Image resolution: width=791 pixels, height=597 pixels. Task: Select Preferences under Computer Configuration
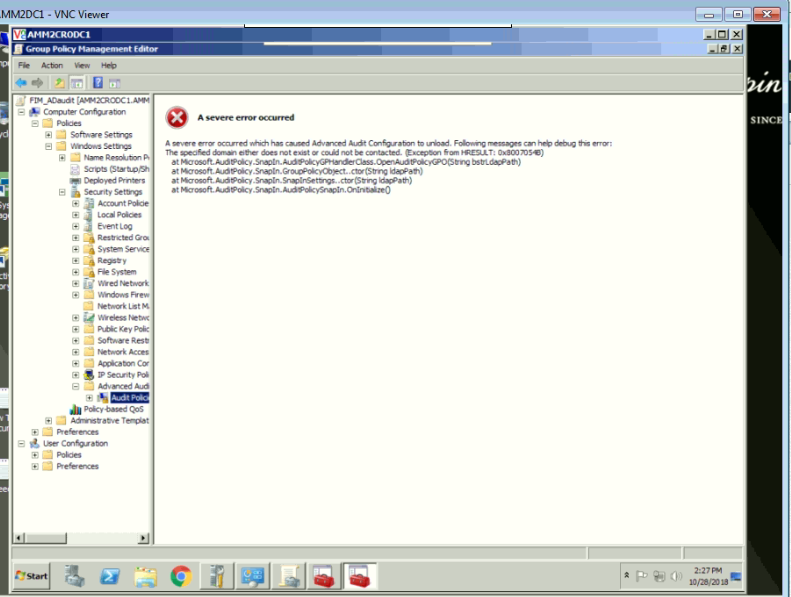point(77,432)
